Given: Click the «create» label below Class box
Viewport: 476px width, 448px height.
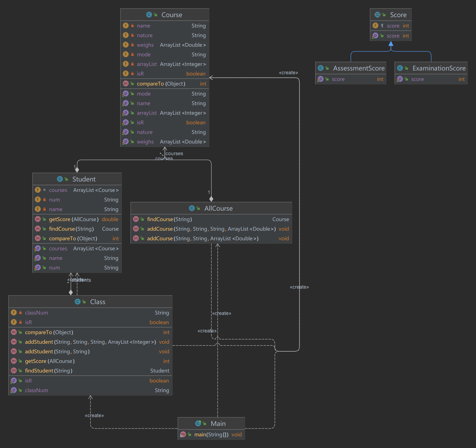Looking at the screenshot, I should (94, 415).
